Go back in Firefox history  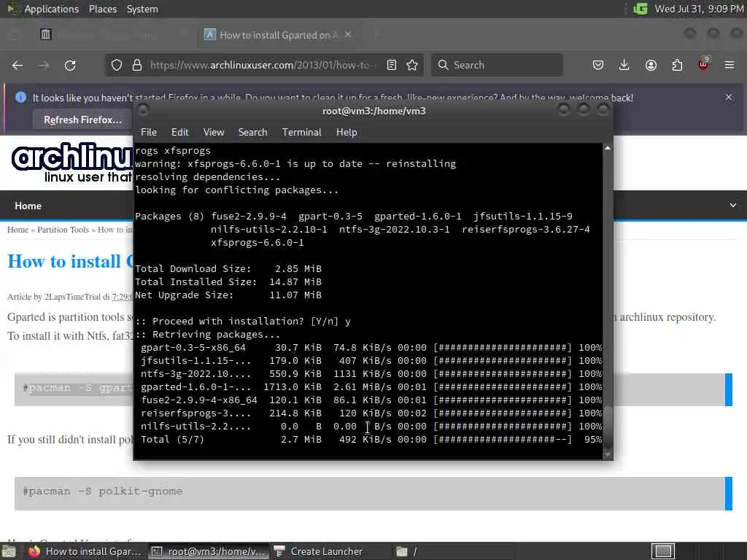tap(18, 65)
